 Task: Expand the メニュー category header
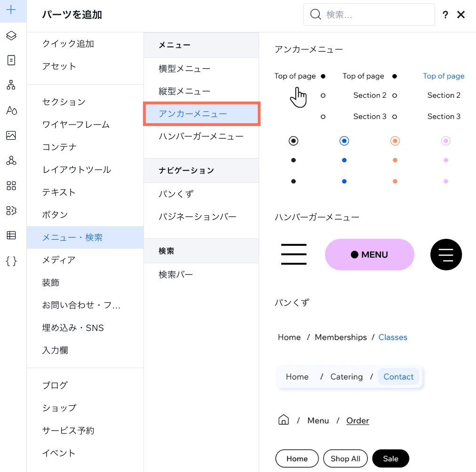pyautogui.click(x=175, y=45)
